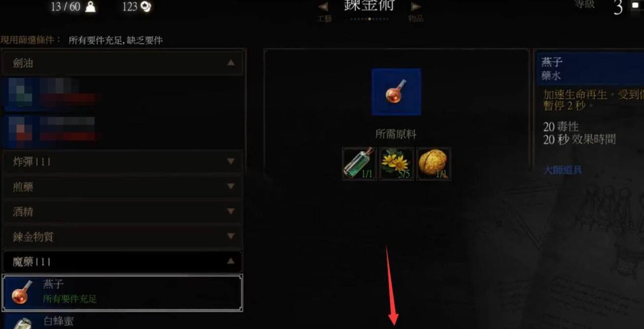Image resolution: width=644 pixels, height=329 pixels.
Task: Click the 大師道具 link
Action: [562, 170]
